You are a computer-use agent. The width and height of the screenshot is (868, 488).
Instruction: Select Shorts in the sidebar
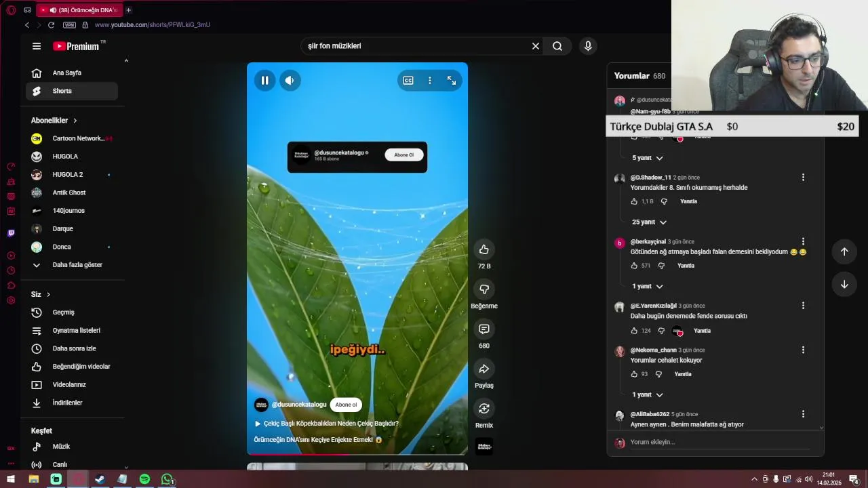coord(72,91)
